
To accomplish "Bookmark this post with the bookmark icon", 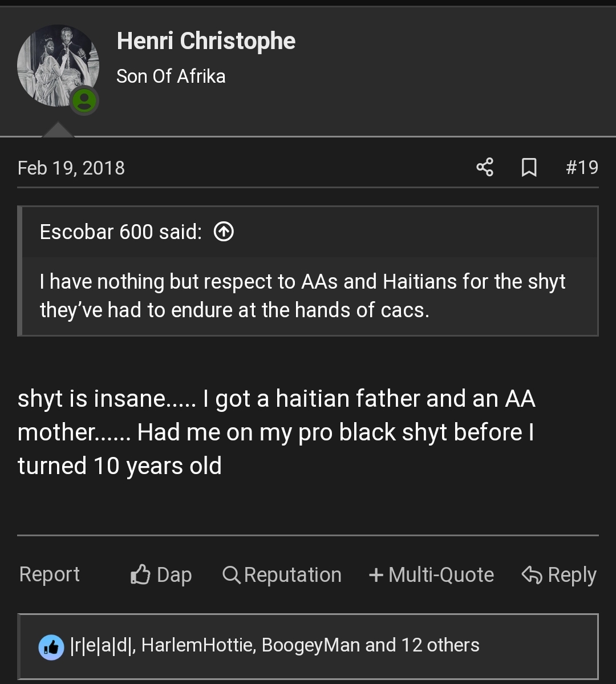I will point(529,167).
